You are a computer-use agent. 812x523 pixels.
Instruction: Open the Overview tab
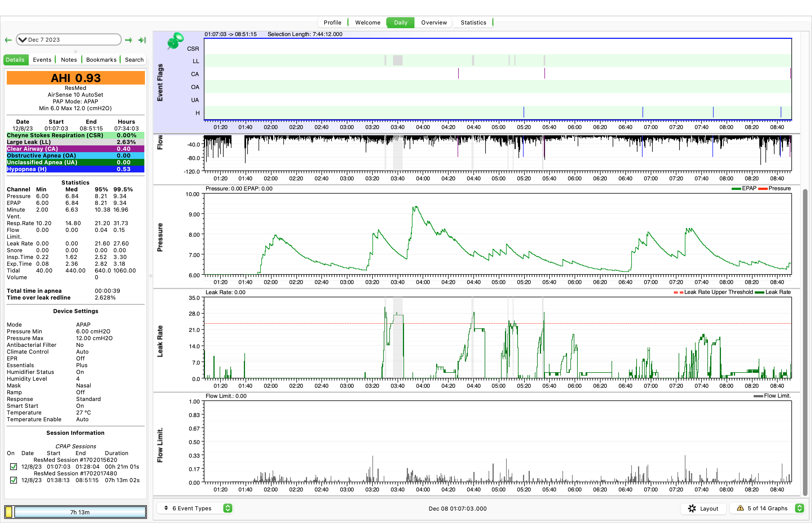click(434, 23)
